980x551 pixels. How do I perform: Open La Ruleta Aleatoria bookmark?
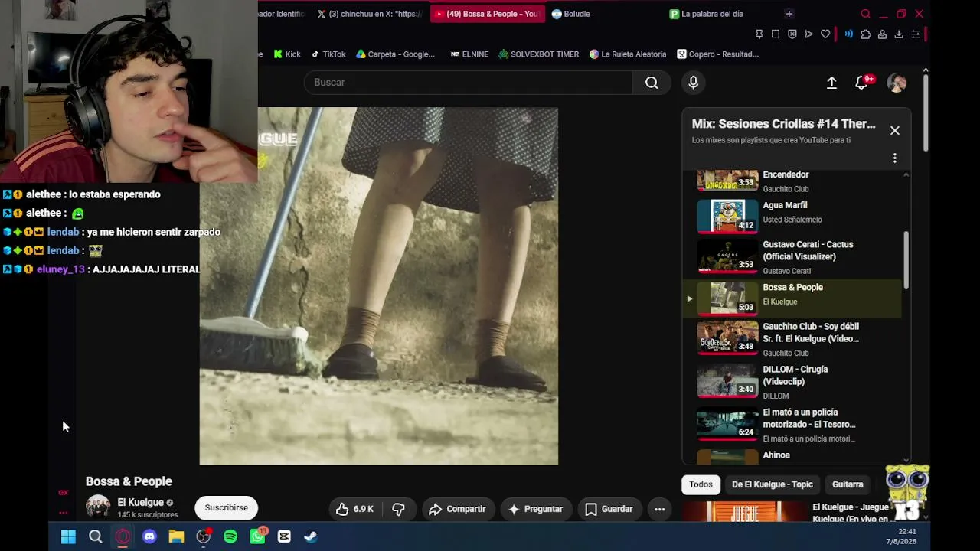(x=628, y=54)
